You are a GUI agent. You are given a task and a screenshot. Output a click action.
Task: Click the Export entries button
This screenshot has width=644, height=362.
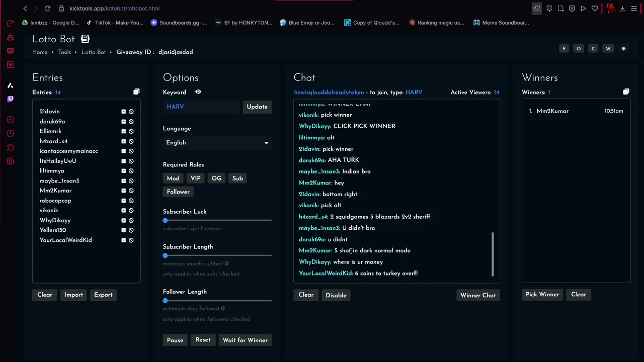(103, 295)
